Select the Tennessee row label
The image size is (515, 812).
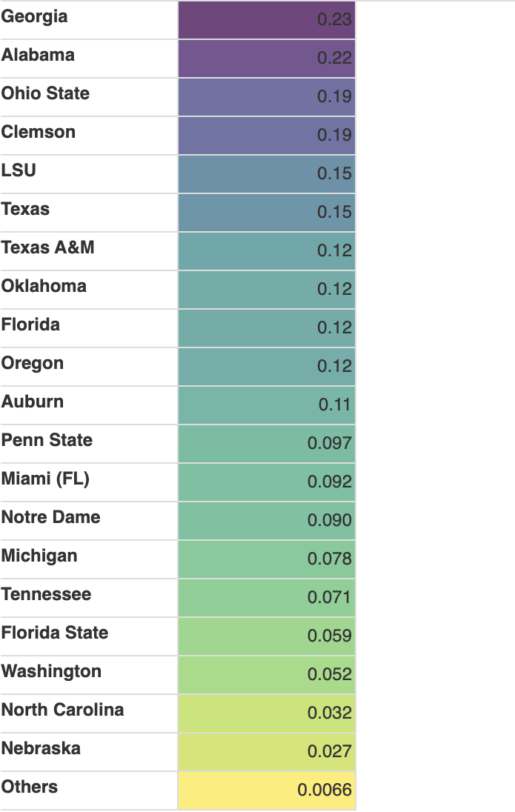click(46, 595)
